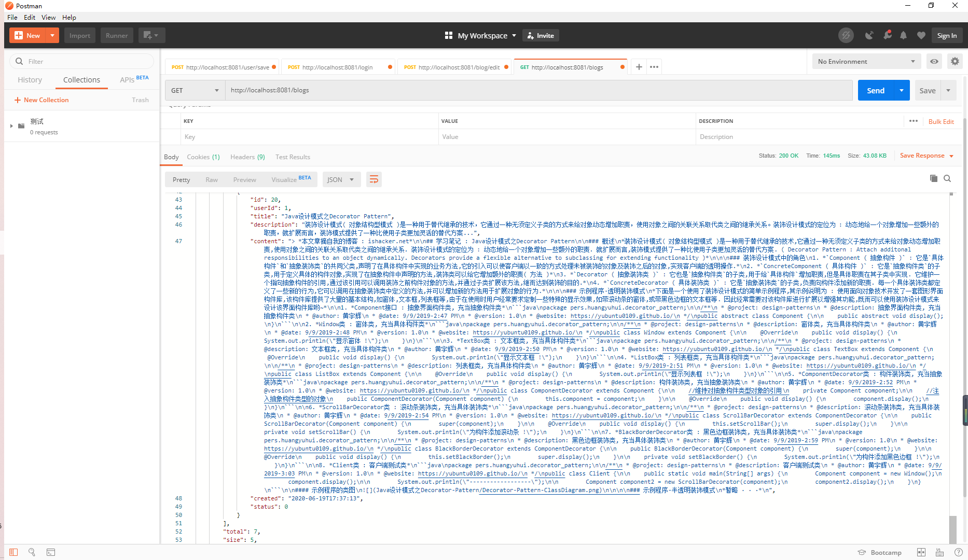This screenshot has width=968, height=560.
Task: Switch to Collections sidebar tab
Action: (81, 80)
